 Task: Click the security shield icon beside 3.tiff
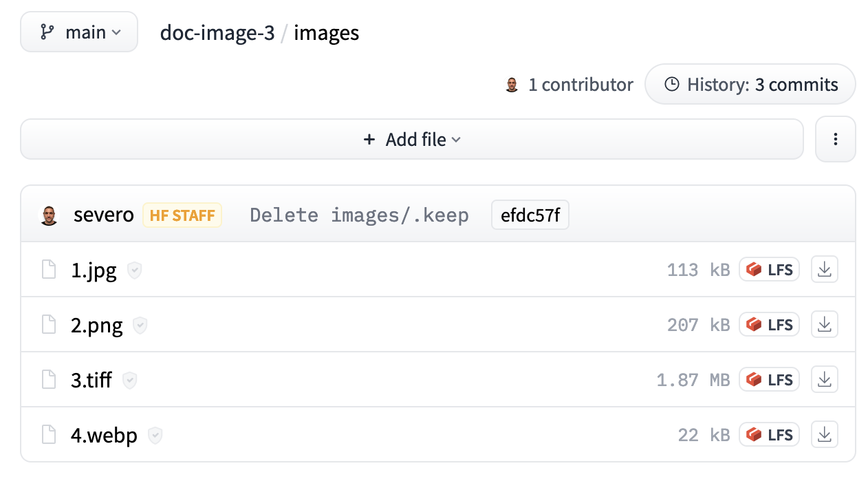click(129, 381)
